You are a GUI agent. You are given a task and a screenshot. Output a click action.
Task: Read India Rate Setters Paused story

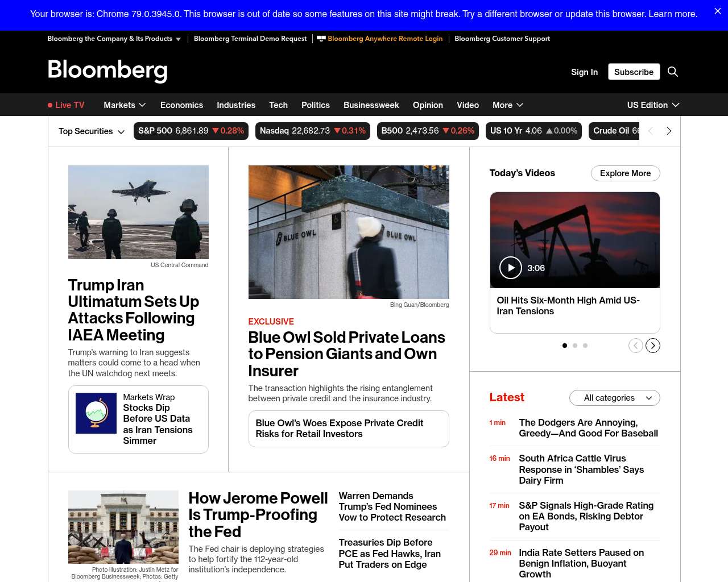pos(581,563)
